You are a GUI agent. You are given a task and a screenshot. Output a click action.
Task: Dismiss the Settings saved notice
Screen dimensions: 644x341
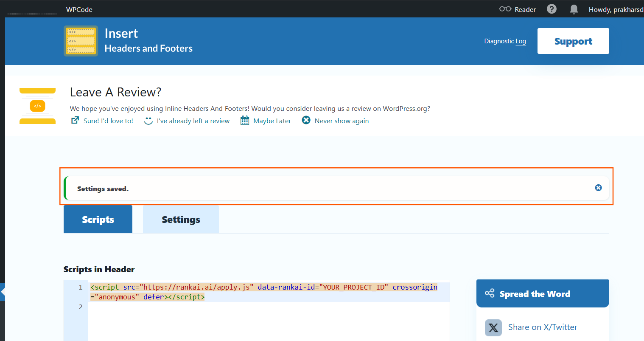tap(598, 188)
